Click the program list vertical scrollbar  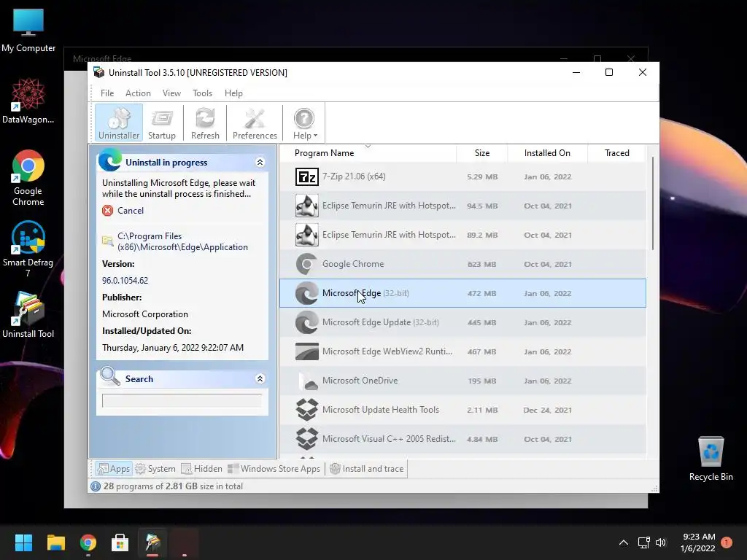[653, 203]
